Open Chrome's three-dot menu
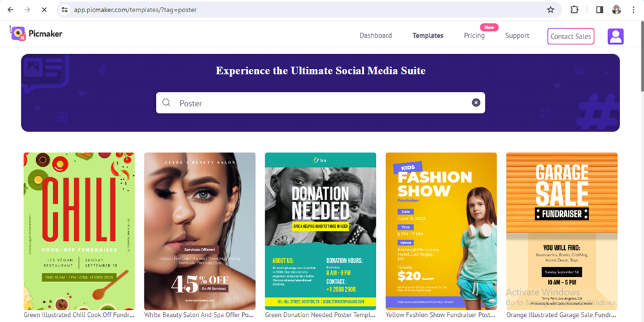 tap(633, 10)
